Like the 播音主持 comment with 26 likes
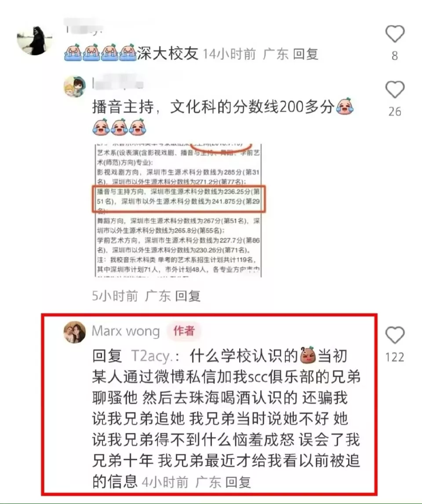The height and width of the screenshot is (504, 422). 395,89
